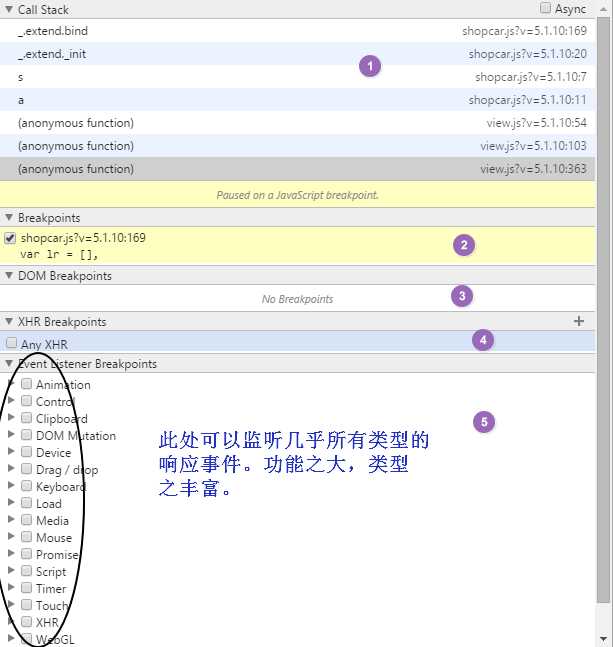The image size is (613, 647).
Task: Collapse the XHR Breakpoints section
Action: [9, 321]
